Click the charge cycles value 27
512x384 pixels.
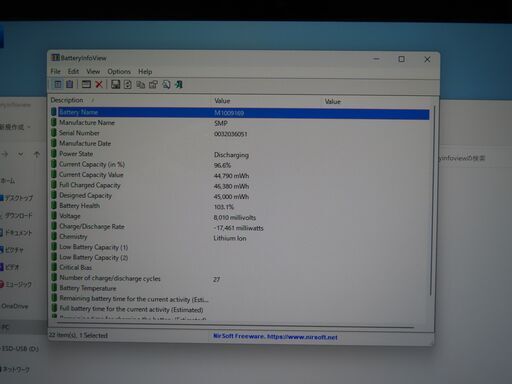click(x=216, y=279)
